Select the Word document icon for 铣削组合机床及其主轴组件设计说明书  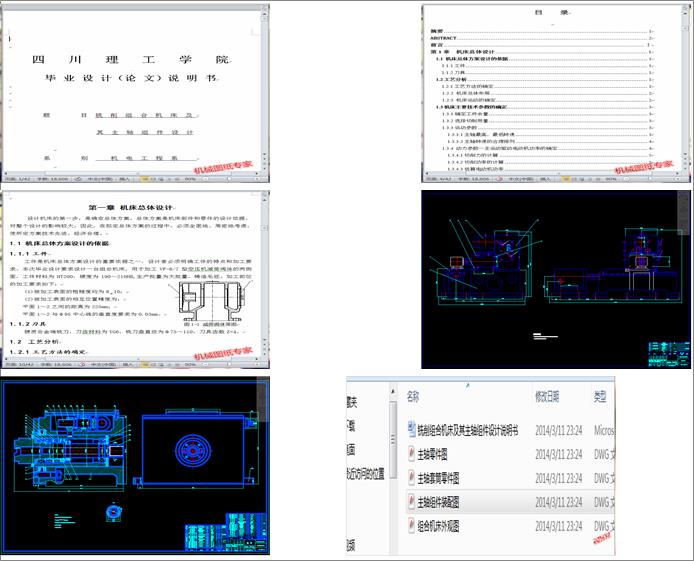click(411, 430)
